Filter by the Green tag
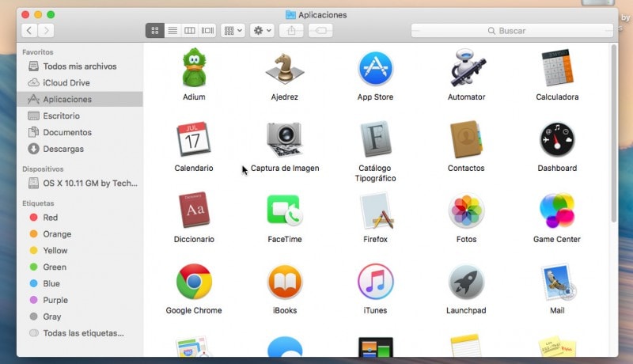This screenshot has width=633, height=364. click(x=80, y=267)
